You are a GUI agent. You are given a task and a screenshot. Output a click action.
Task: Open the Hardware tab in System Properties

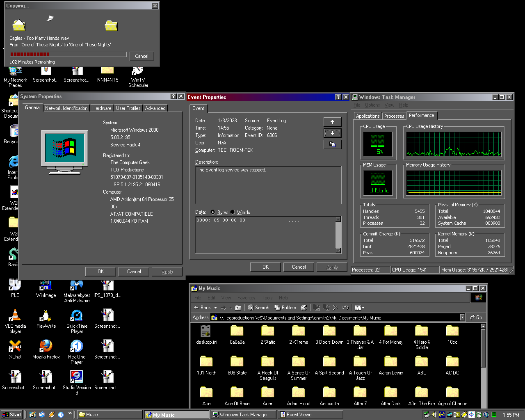pos(102,108)
